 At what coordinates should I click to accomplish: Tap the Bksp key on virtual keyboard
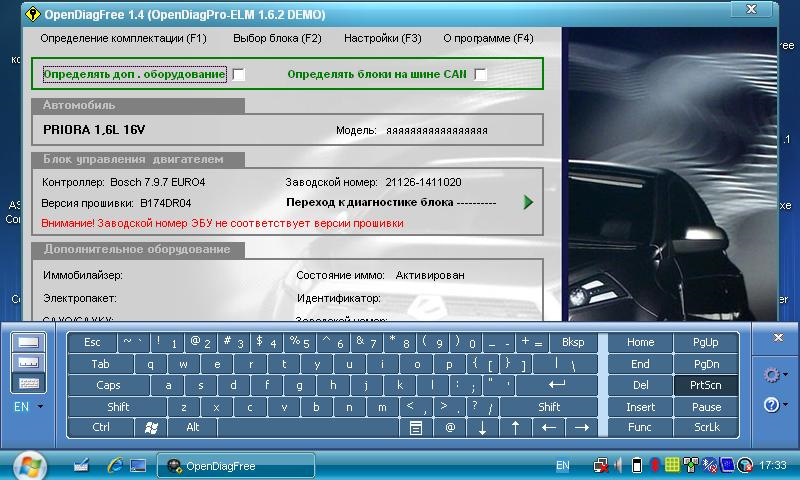coord(573,342)
